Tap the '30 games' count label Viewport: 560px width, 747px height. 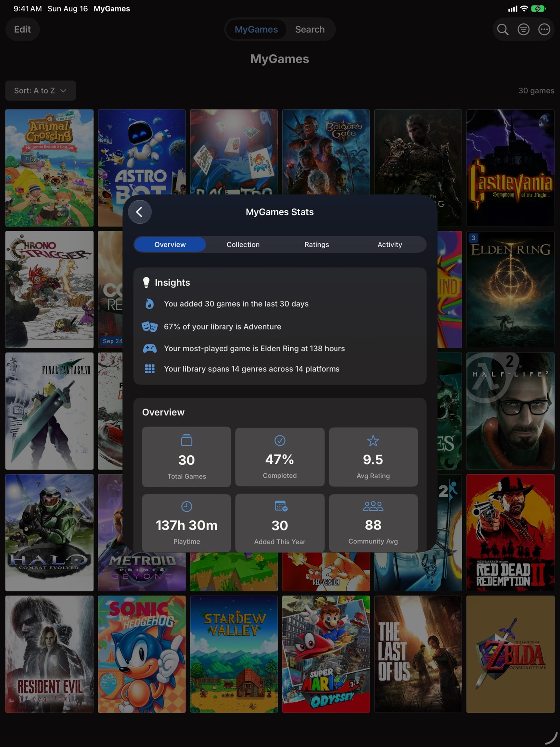536,91
